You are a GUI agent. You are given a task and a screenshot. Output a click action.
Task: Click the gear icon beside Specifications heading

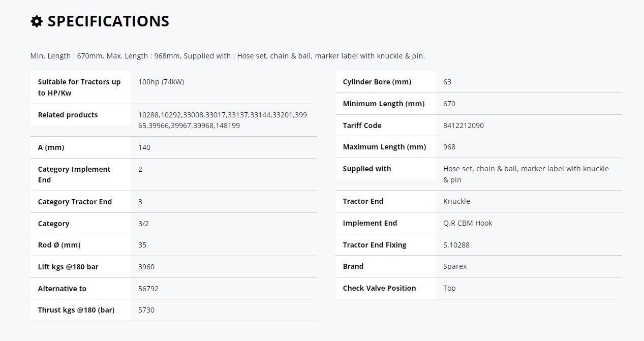pos(37,21)
